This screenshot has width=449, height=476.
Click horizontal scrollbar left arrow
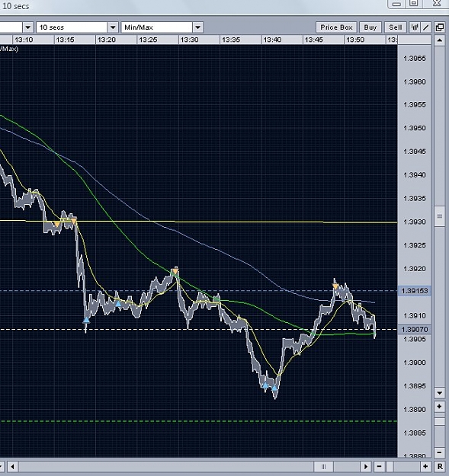12,466
